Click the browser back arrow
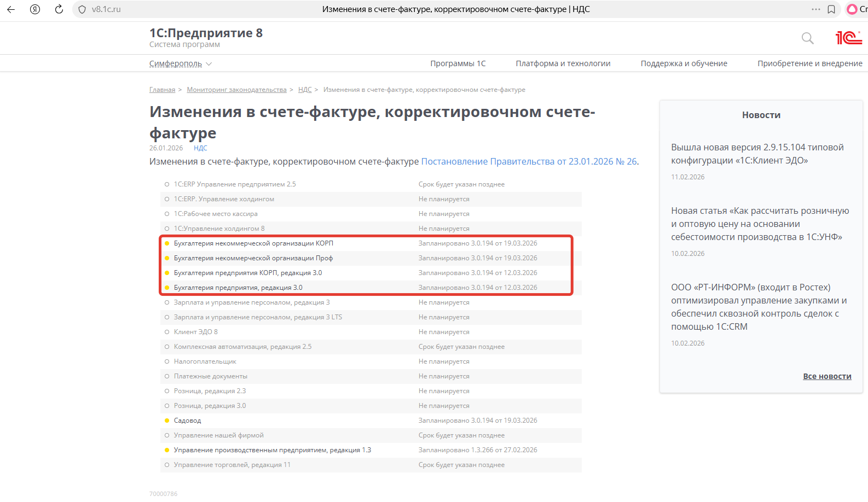Image resolution: width=868 pixels, height=502 pixels. [11, 9]
